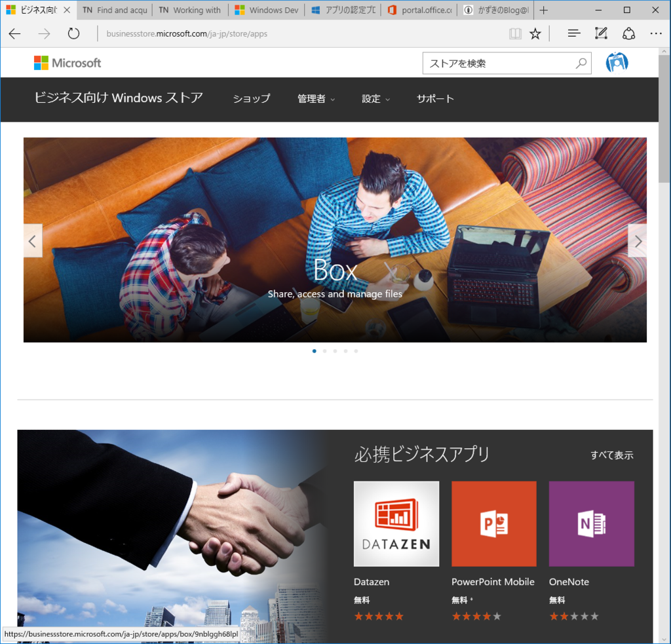Select the fifth carousel dot
This screenshot has width=671, height=644.
tap(356, 351)
